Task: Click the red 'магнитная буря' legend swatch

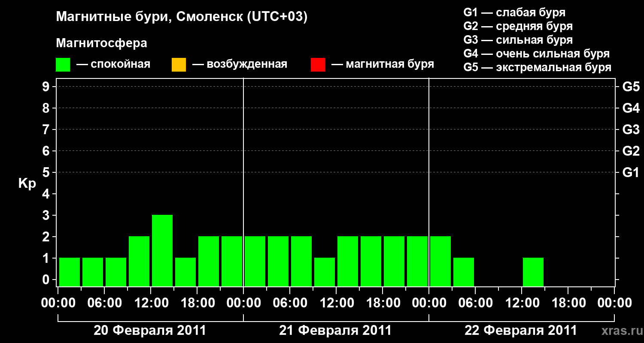Action: click(318, 65)
